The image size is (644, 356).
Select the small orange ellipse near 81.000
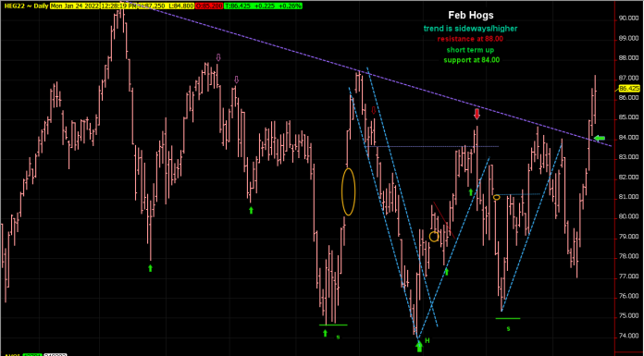(497, 198)
